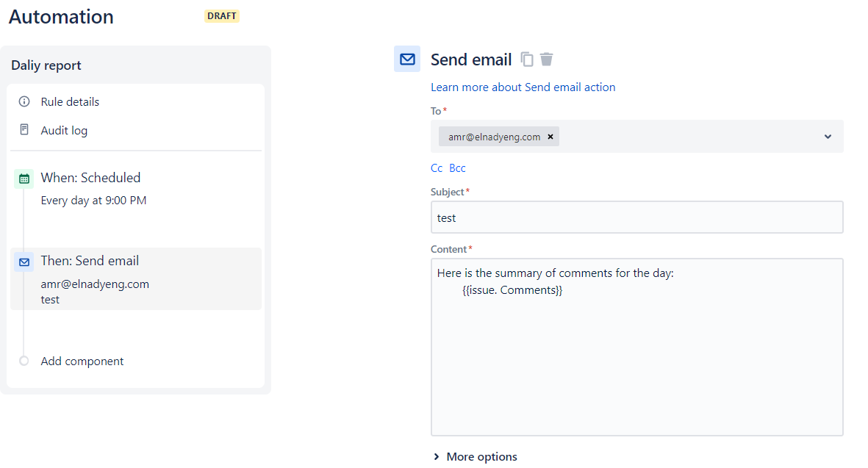The width and height of the screenshot is (868, 468).
Task: Click the Send email envelope icon in sidebar
Action: (x=23, y=261)
